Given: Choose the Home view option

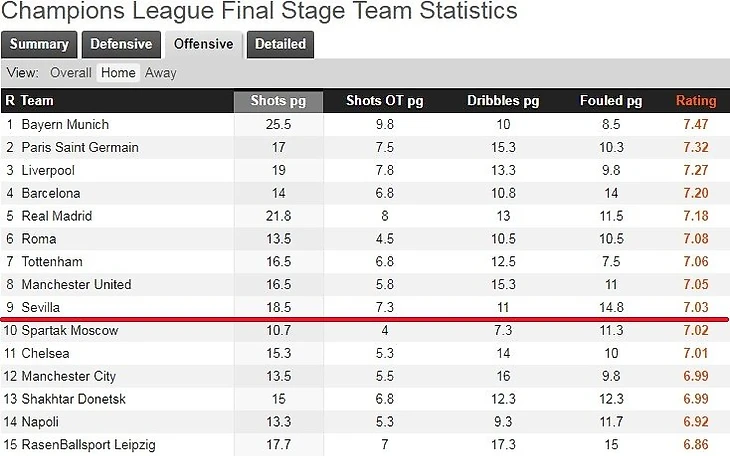Looking at the screenshot, I should point(118,73).
